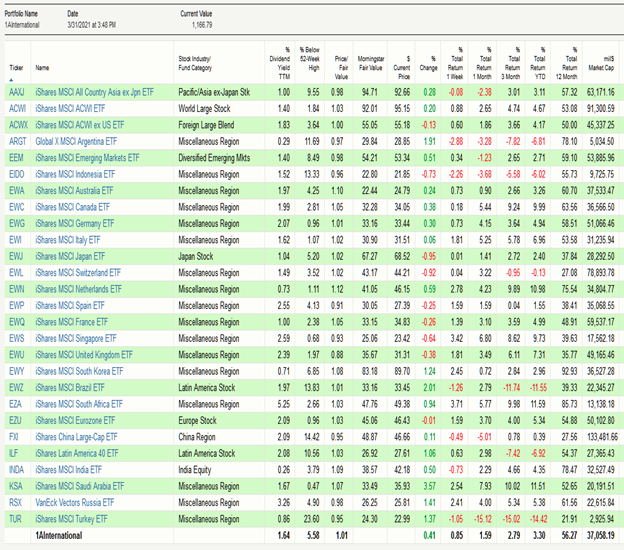
Task: Open iShares MSCI South Korea ETF link
Action: pyautogui.click(x=79, y=371)
